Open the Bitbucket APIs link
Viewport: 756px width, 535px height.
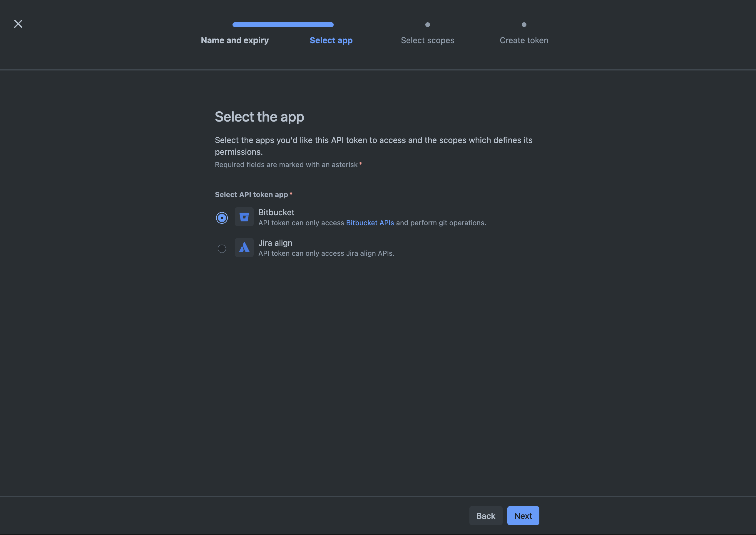369,223
